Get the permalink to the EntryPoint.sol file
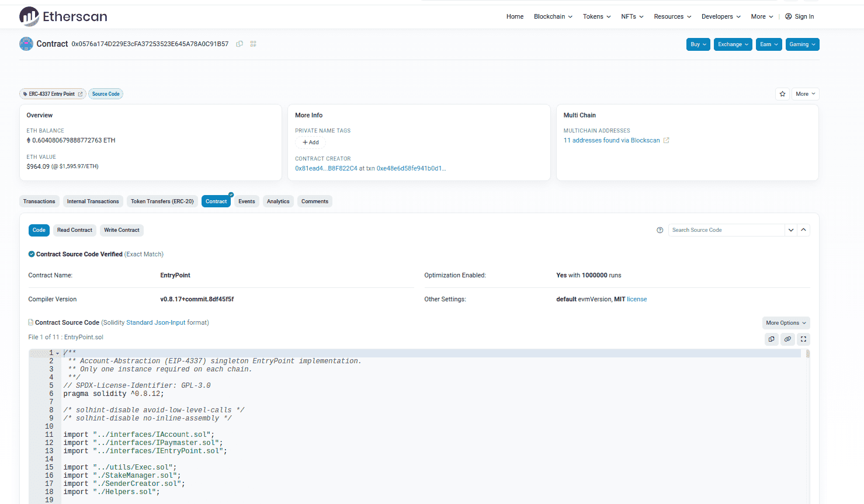Image resolution: width=864 pixels, height=504 pixels. coord(787,339)
